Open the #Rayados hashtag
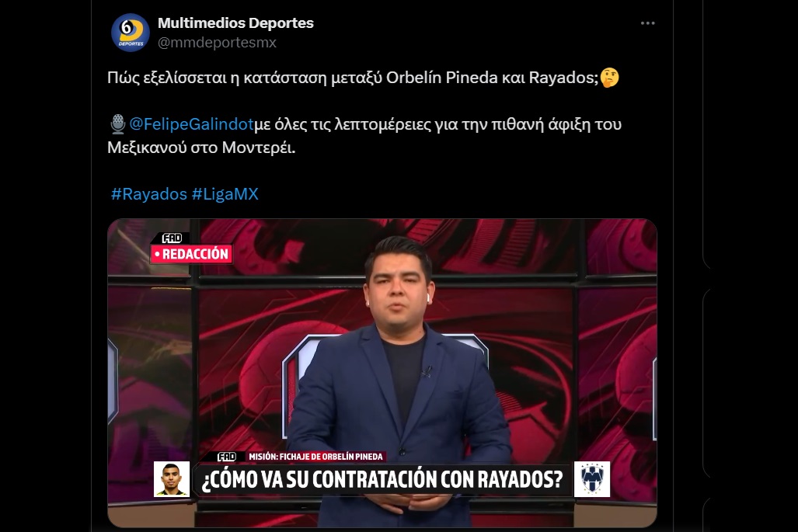The height and width of the screenshot is (532, 798). pyautogui.click(x=149, y=194)
